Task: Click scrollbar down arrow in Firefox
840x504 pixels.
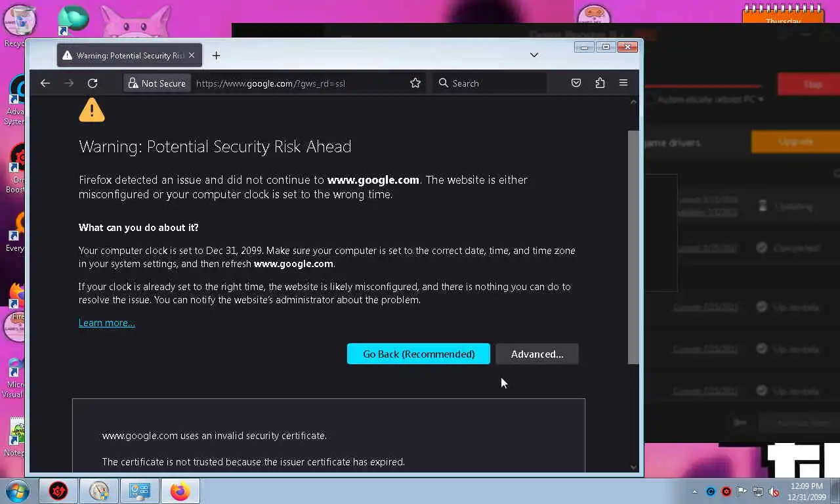Action: tap(633, 467)
